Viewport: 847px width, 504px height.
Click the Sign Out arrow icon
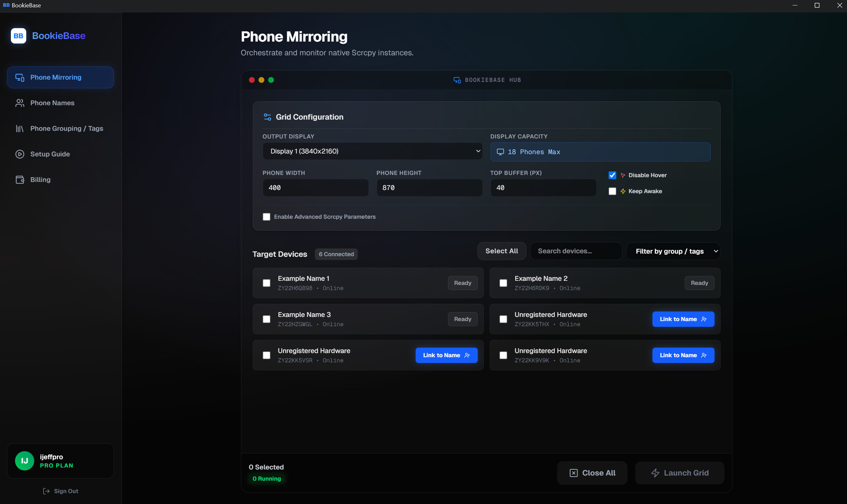pos(46,491)
